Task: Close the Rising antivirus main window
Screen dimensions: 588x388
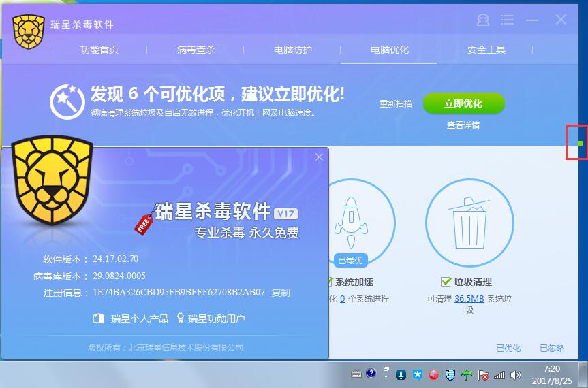Action: [561, 20]
